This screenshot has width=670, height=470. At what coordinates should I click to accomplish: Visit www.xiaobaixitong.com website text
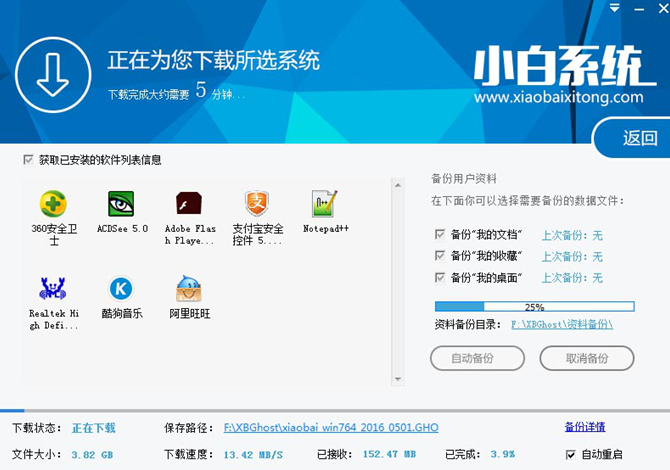(558, 97)
